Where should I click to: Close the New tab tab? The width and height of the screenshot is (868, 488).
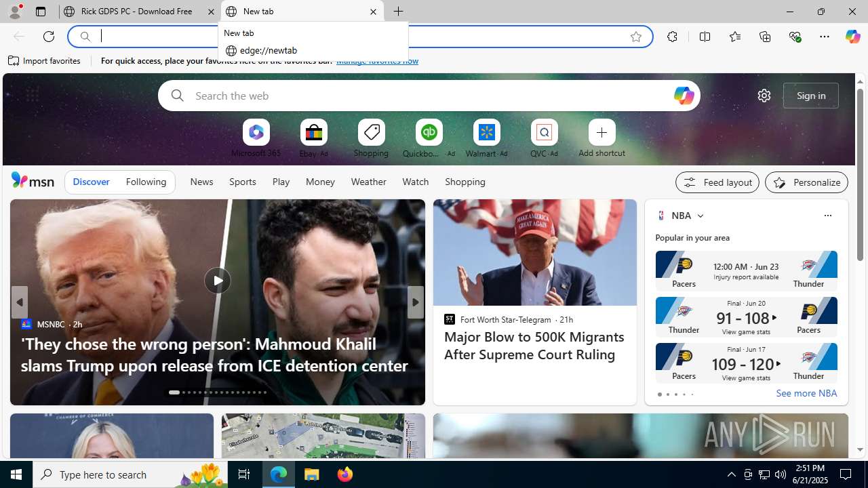click(x=373, y=12)
